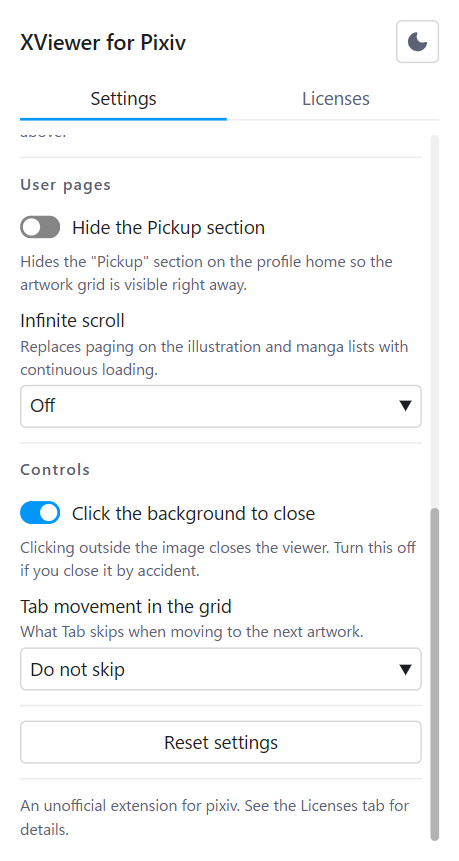Viewport: 459px width, 861px height.
Task: Click the User pages section heading
Action: coord(65,185)
